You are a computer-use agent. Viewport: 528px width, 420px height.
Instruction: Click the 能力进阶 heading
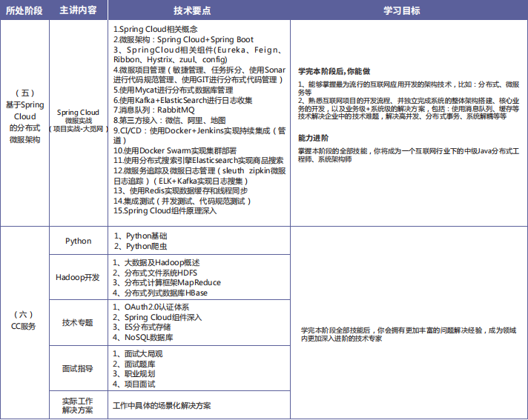coord(313,138)
